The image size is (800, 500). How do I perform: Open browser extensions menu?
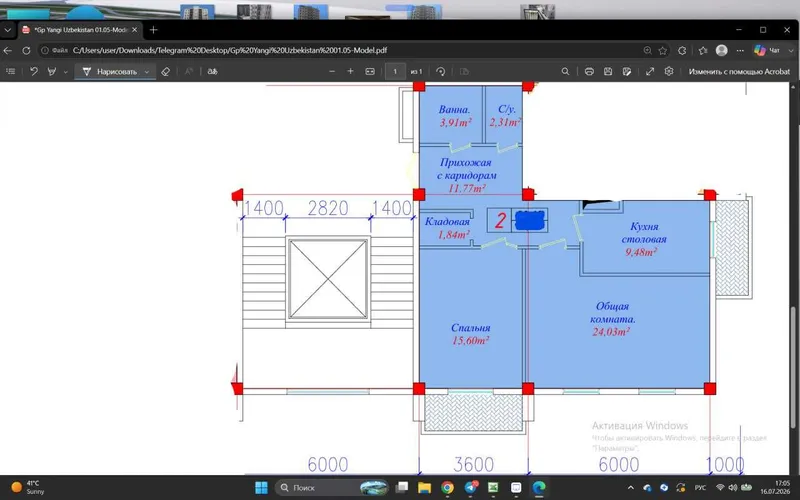[x=682, y=51]
